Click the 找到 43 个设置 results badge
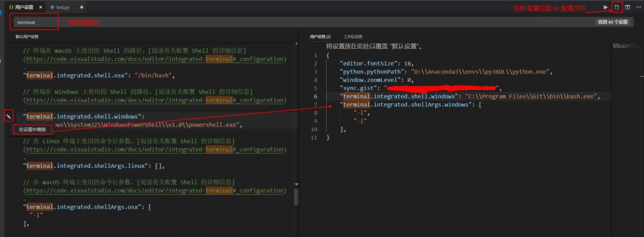 (613, 22)
